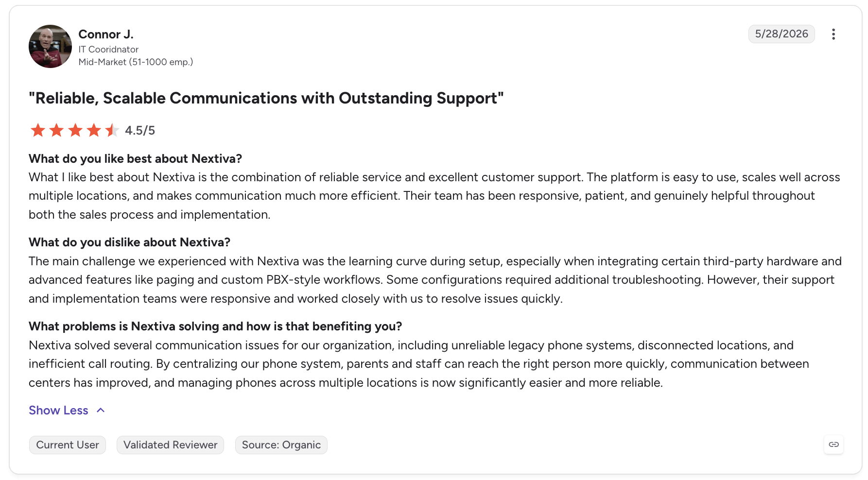Click the review title heading

(266, 98)
